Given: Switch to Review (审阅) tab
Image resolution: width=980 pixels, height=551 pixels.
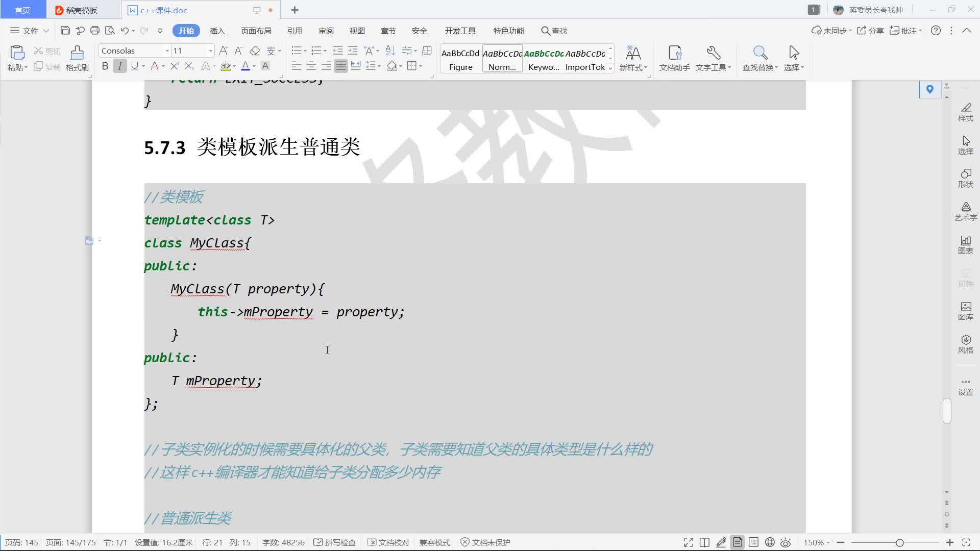Looking at the screenshot, I should coord(326,31).
